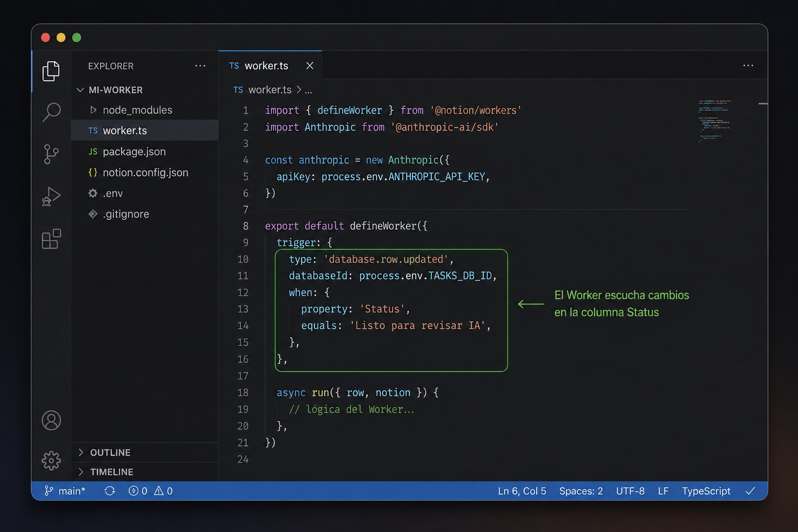The image size is (798, 532).
Task: Collapse the MI-WORKER folder
Action: (81, 90)
